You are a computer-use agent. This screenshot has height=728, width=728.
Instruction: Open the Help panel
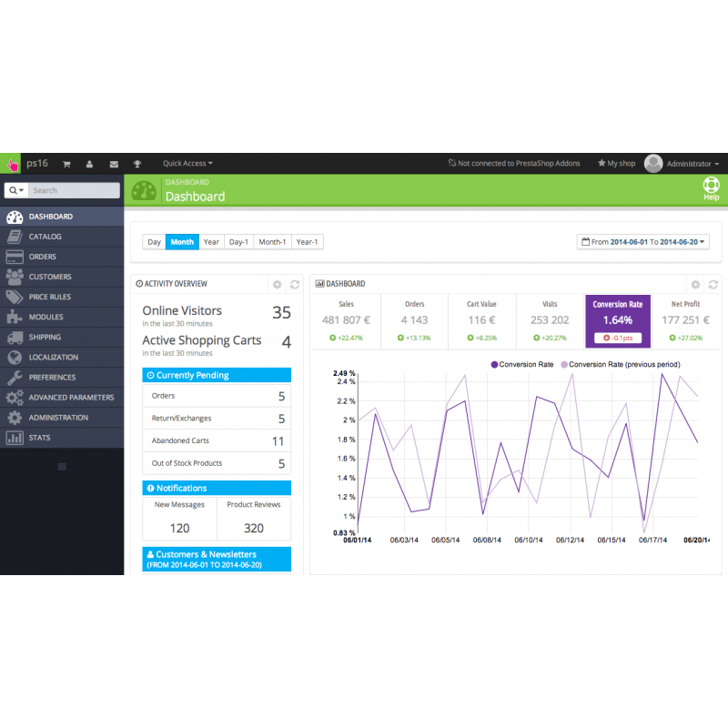pos(711,187)
